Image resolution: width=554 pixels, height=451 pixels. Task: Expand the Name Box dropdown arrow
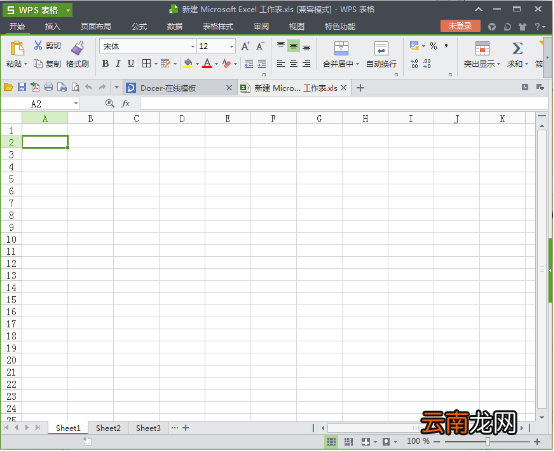(76, 104)
